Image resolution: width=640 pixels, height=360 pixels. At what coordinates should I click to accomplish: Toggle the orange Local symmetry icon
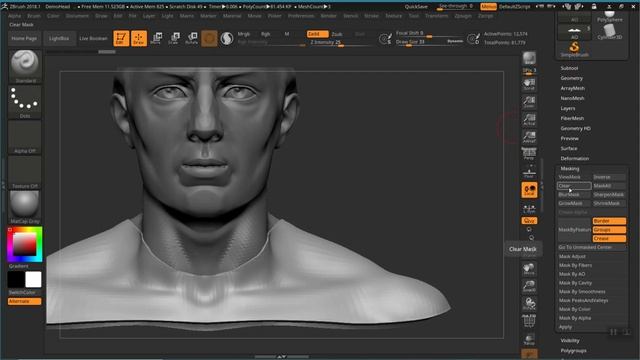click(529, 190)
